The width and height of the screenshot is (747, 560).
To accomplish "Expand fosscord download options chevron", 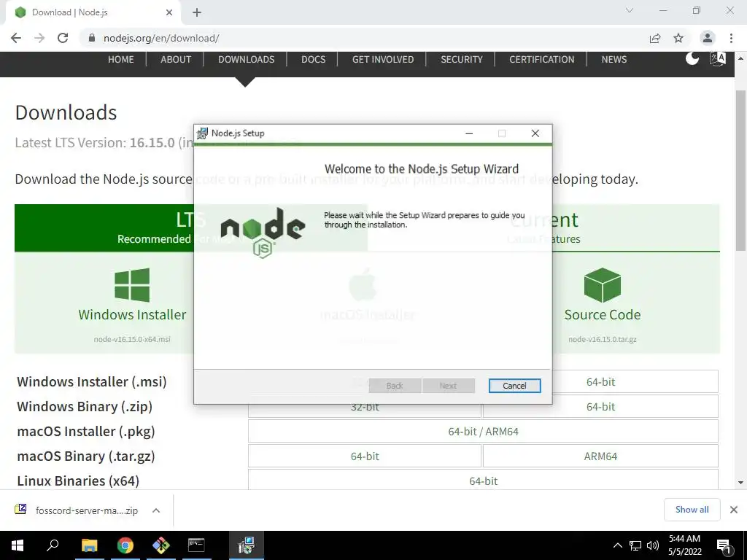I will tap(156, 510).
